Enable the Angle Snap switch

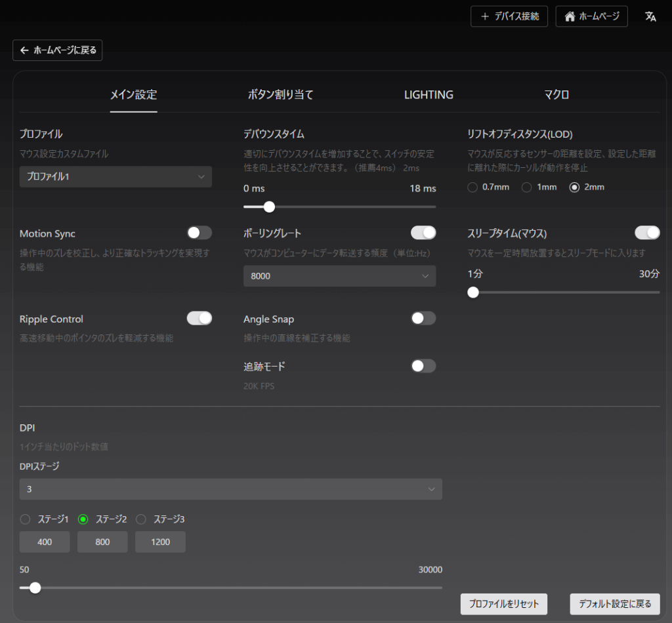pos(423,318)
